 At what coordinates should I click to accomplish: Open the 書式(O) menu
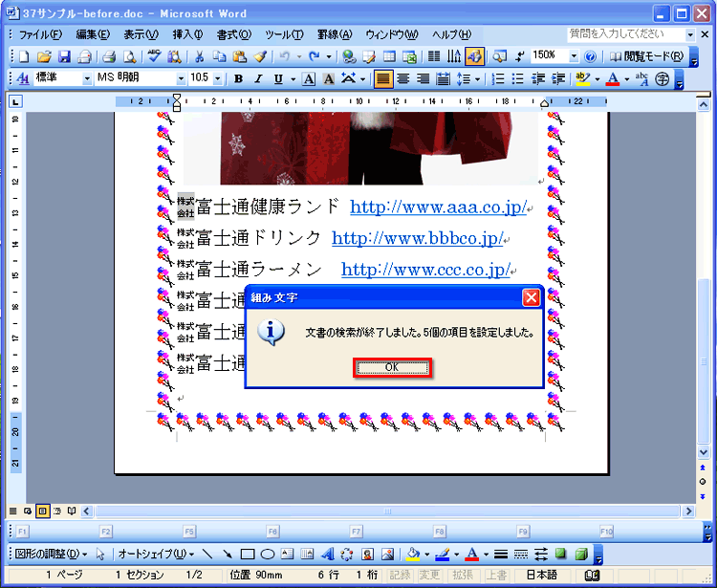[x=234, y=34]
